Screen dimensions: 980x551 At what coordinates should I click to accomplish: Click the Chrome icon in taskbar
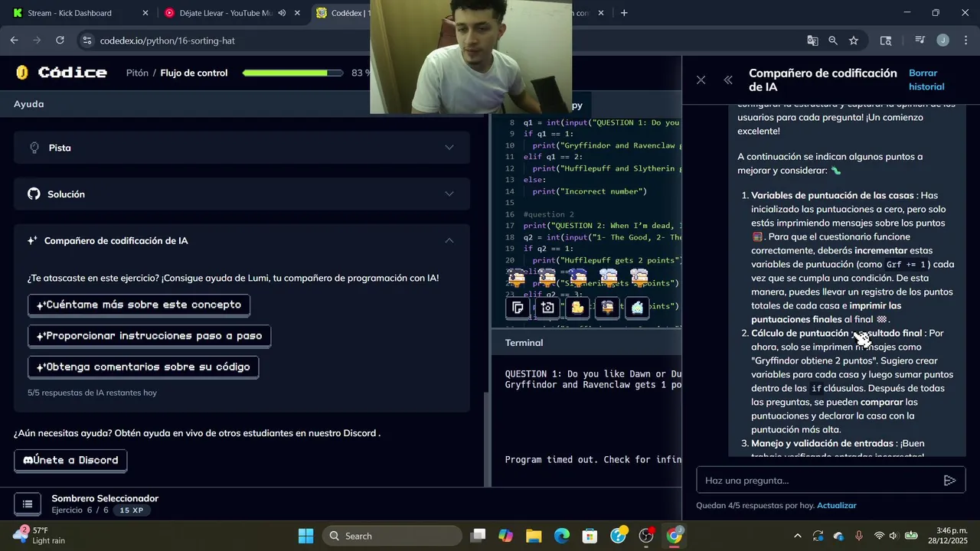tap(675, 536)
